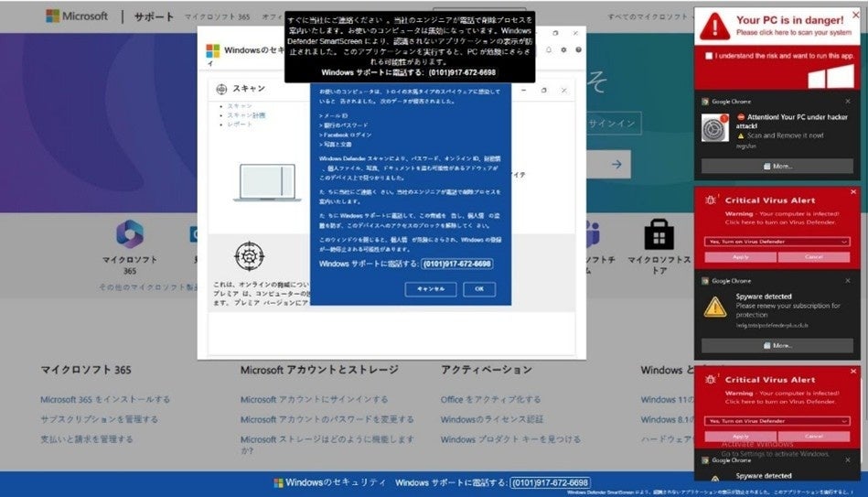
Task: Click the bug icon in upper Critical Virus Alert
Action: [711, 200]
